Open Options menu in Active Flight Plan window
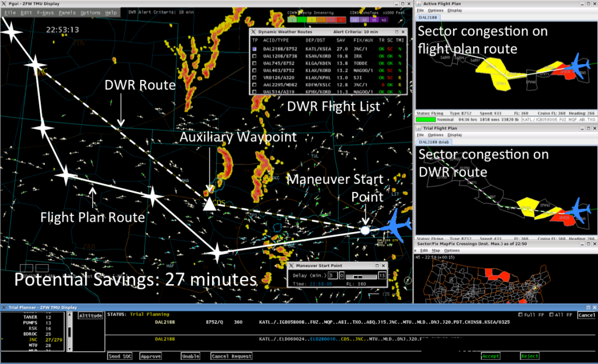The width and height of the screenshot is (598, 364). 435,10
